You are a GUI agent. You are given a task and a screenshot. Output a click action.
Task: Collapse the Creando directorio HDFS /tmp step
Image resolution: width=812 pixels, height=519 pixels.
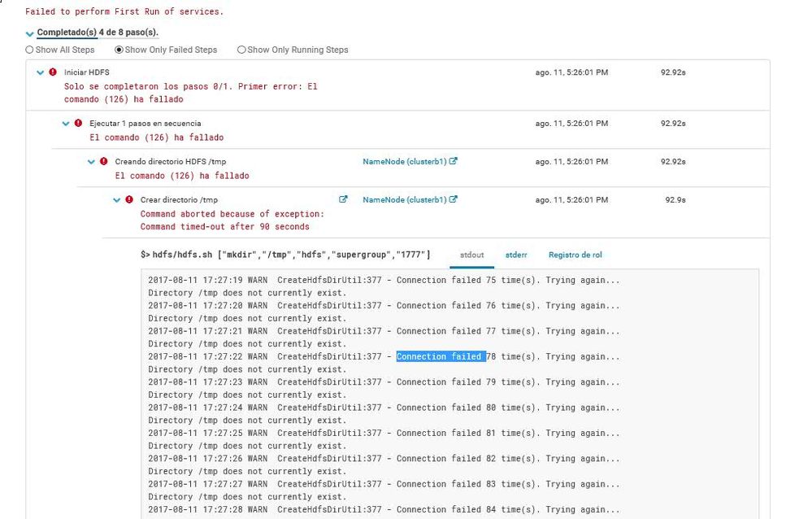92,161
